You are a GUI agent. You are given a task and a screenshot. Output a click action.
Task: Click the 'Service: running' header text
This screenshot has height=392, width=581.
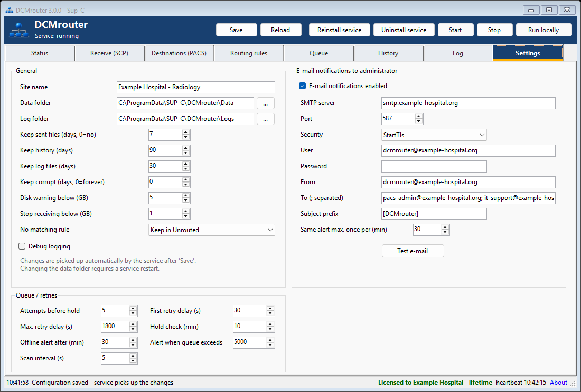coord(57,36)
